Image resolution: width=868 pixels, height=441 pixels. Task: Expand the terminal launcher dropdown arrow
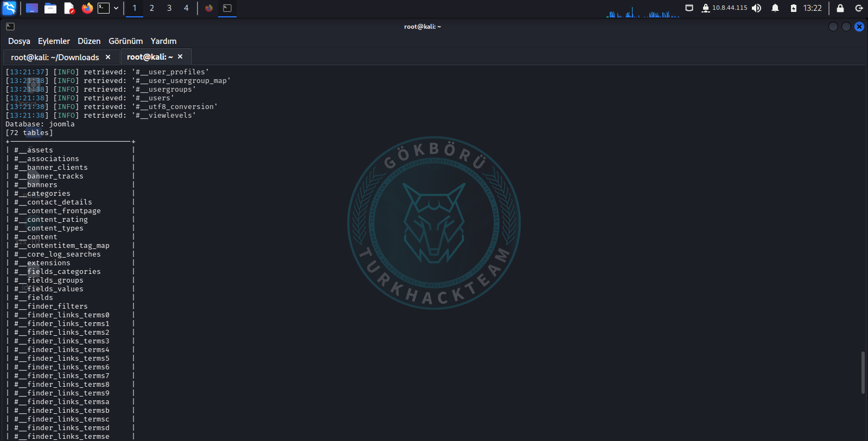[x=116, y=8]
